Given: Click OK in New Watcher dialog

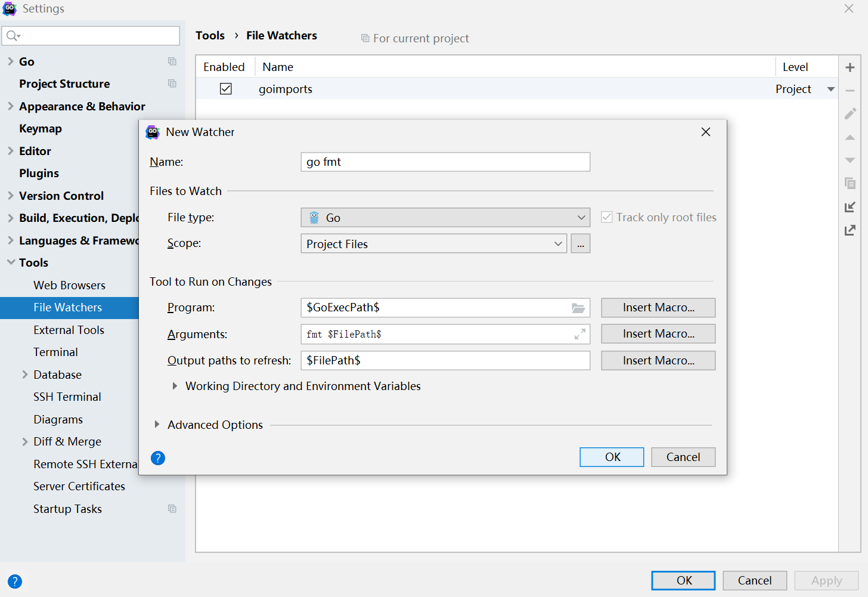Looking at the screenshot, I should coord(612,457).
